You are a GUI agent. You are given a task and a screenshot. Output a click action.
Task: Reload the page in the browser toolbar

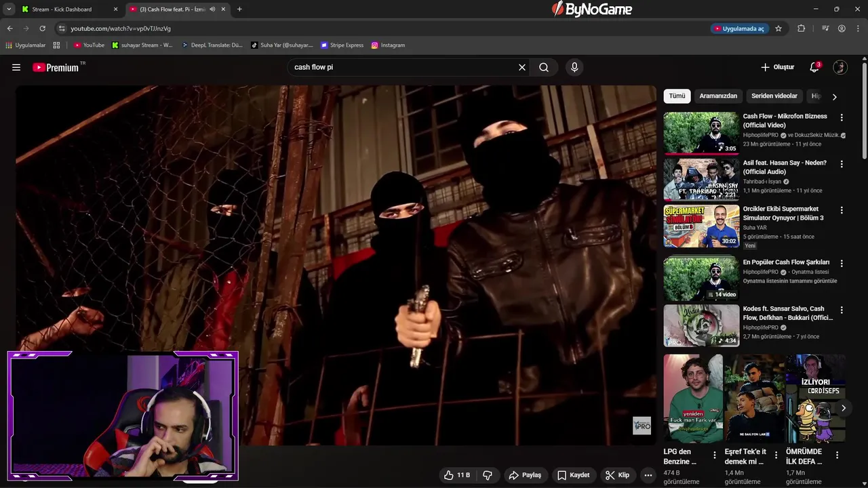pos(42,28)
